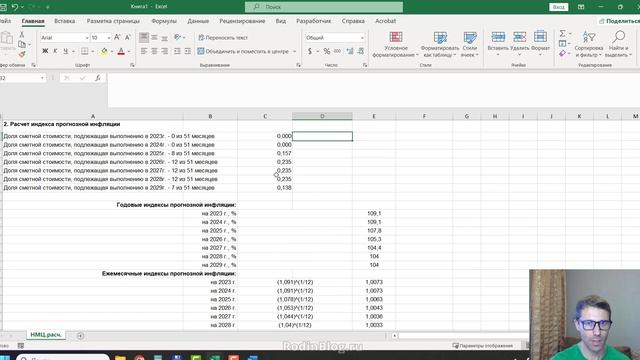Decrease indent in alignment group
Image resolution: width=640 pixels, height=360 pixels.
[177, 51]
